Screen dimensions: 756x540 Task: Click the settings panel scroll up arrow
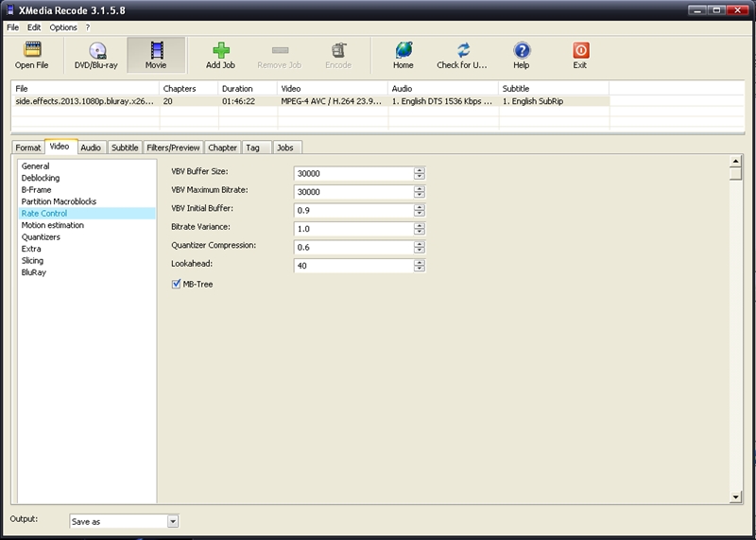click(735, 161)
